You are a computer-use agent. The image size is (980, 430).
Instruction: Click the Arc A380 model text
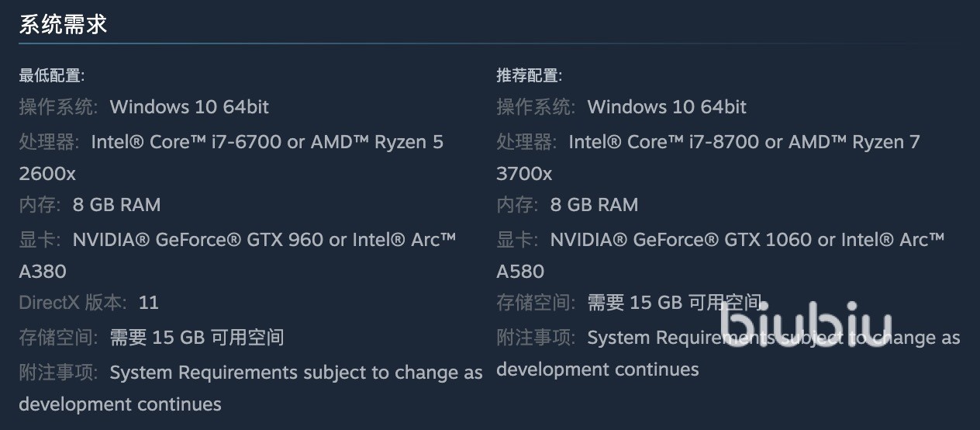pyautogui.click(x=43, y=271)
